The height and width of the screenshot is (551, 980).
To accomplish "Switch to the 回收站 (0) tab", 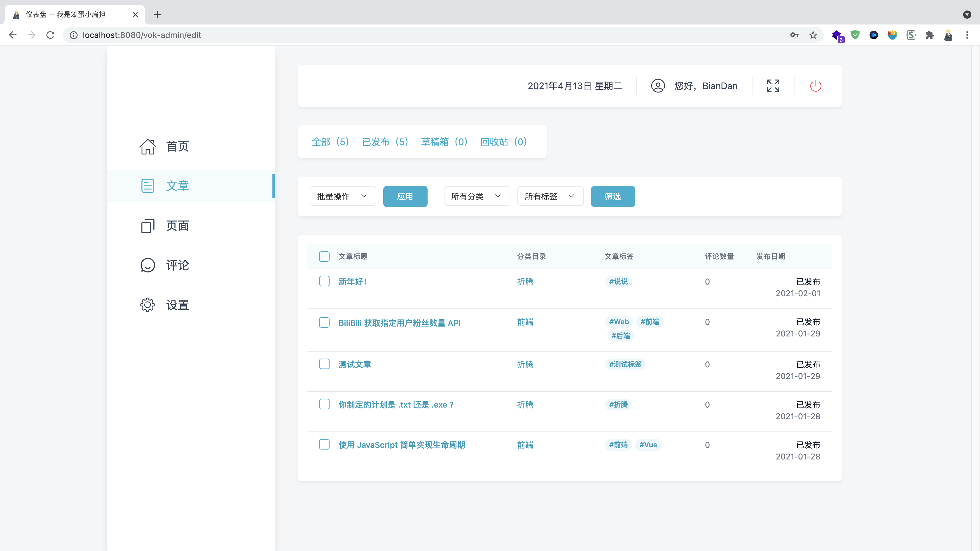I will (503, 142).
